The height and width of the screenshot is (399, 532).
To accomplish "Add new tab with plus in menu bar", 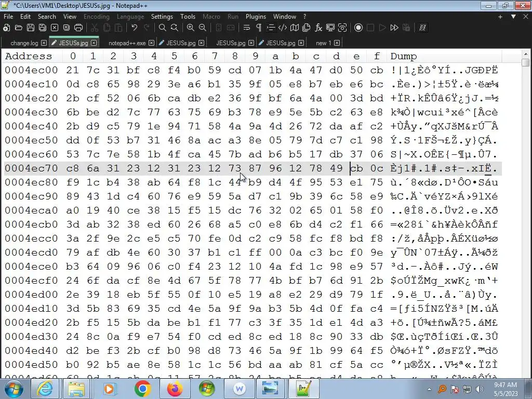I will 500,17.
